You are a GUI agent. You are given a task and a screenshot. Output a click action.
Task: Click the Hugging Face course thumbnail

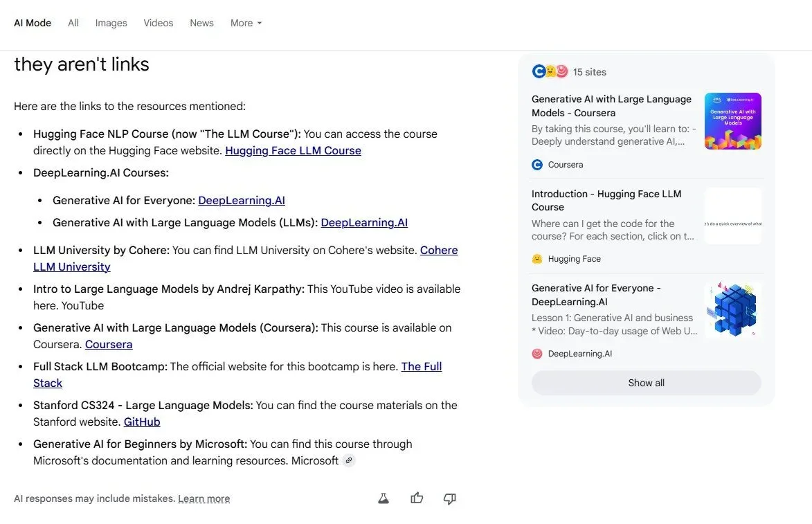point(733,216)
